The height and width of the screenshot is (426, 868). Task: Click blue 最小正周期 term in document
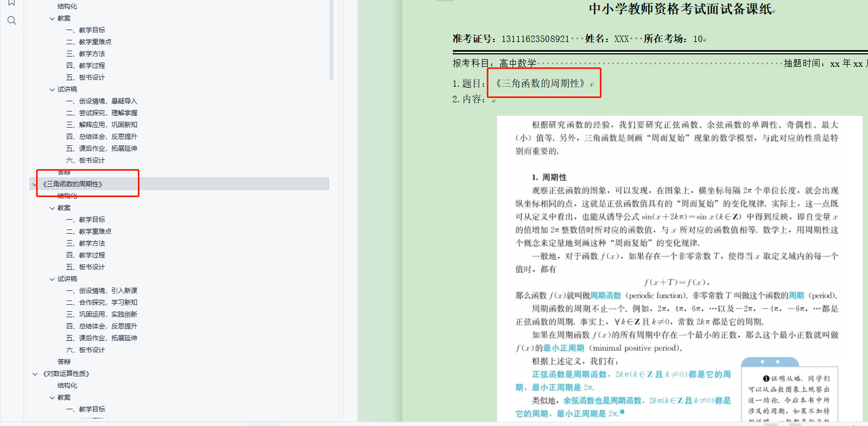pyautogui.click(x=563, y=348)
